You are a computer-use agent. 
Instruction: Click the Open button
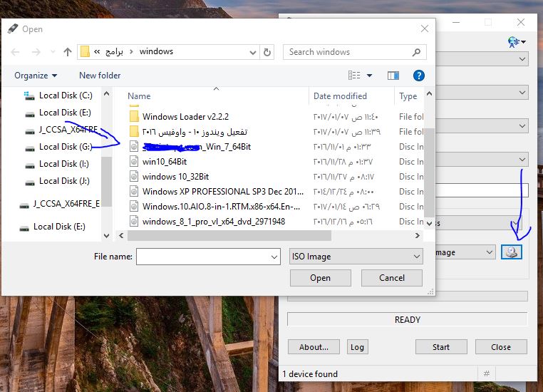click(x=321, y=278)
